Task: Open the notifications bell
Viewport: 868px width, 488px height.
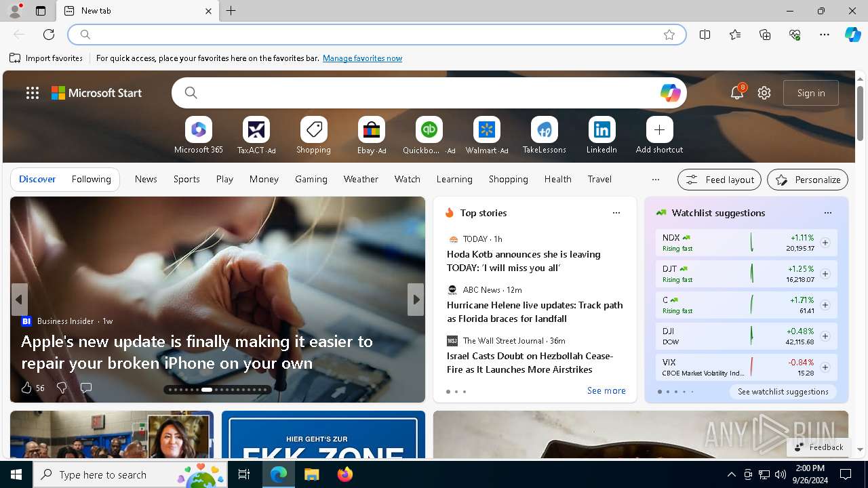Action: point(737,93)
